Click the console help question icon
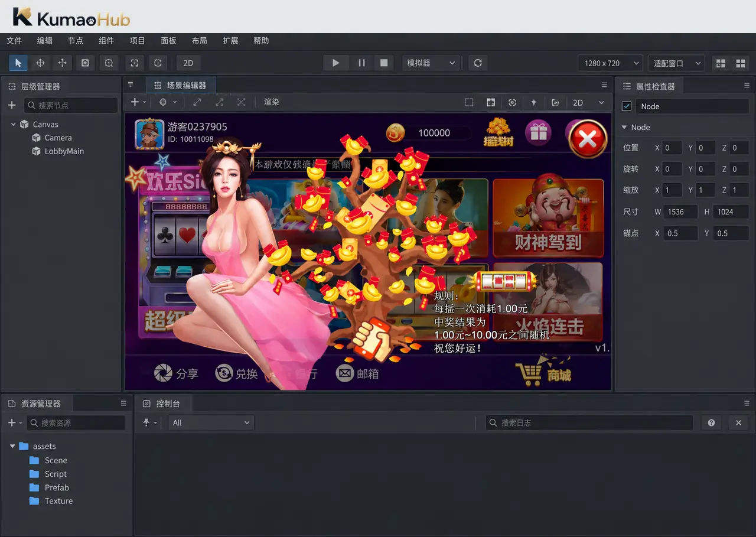756x537 pixels. click(x=711, y=422)
